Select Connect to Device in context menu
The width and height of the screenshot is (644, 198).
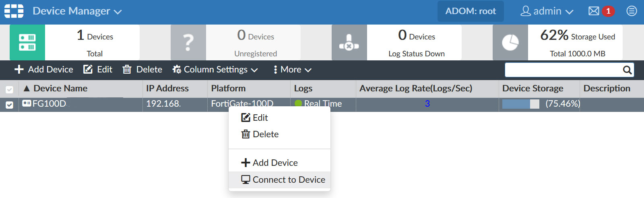283,179
